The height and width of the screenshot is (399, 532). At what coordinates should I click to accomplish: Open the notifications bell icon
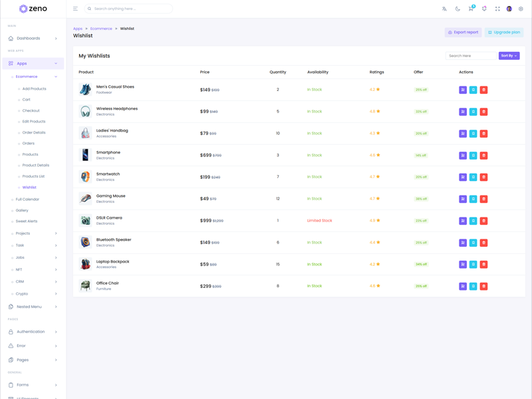484,9
